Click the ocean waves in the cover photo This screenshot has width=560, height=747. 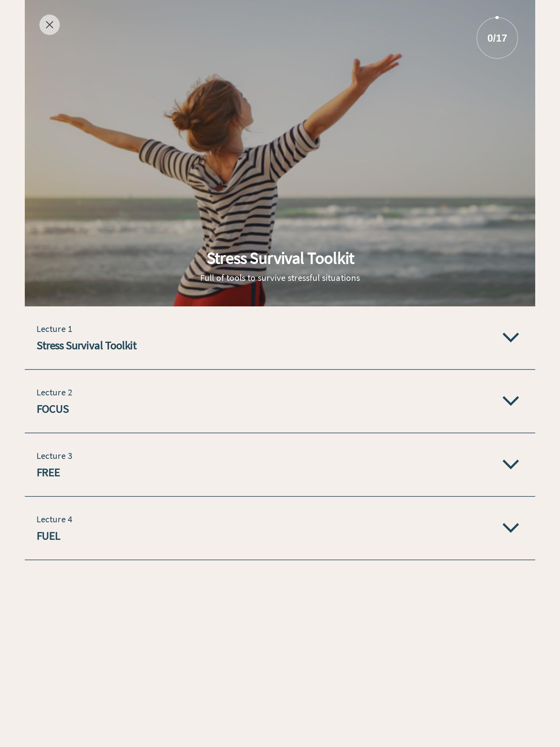(401, 233)
